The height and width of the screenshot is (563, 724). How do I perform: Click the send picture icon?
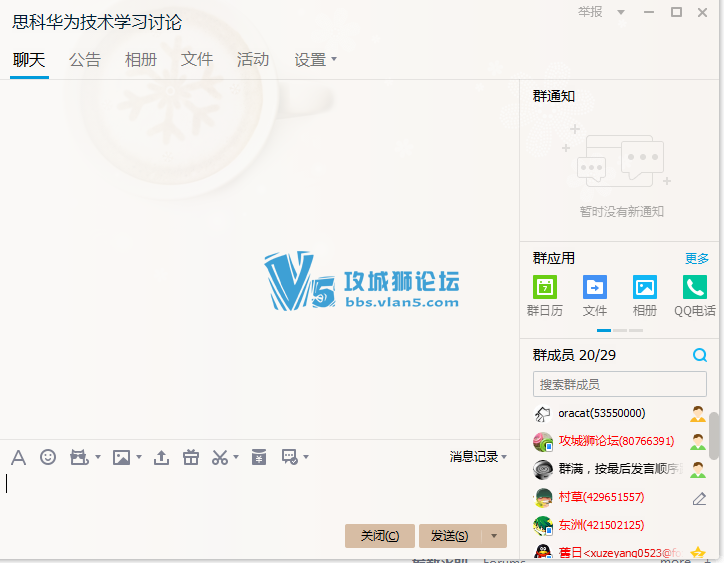121,457
